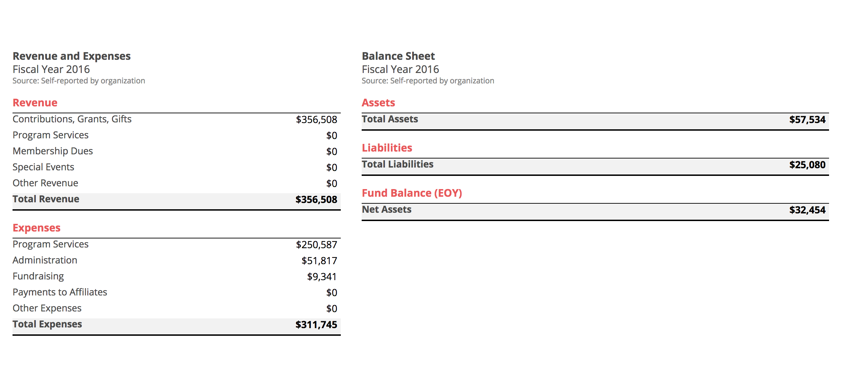Image resolution: width=868 pixels, height=374 pixels.
Task: Click the Total Revenue label
Action: (46, 199)
